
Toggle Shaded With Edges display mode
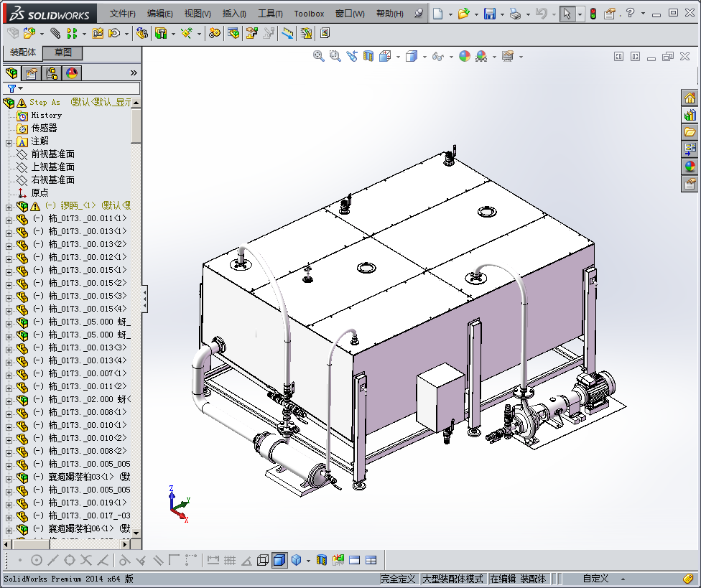[x=279, y=560]
